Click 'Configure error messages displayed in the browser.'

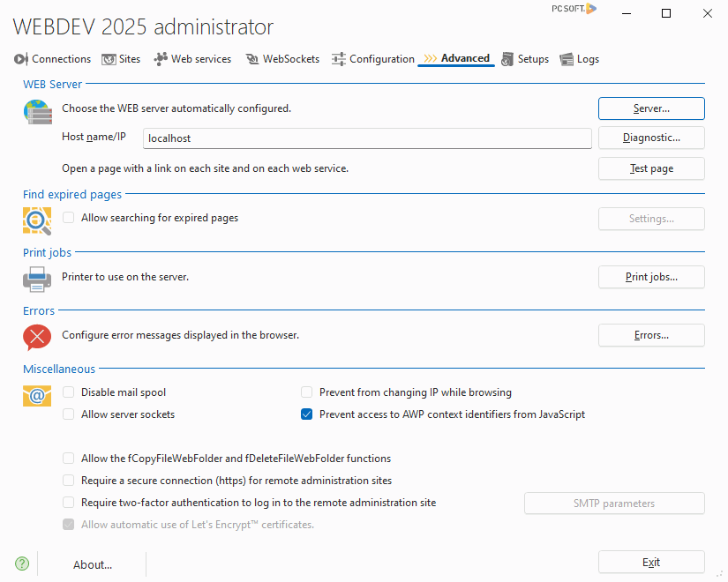pos(181,335)
